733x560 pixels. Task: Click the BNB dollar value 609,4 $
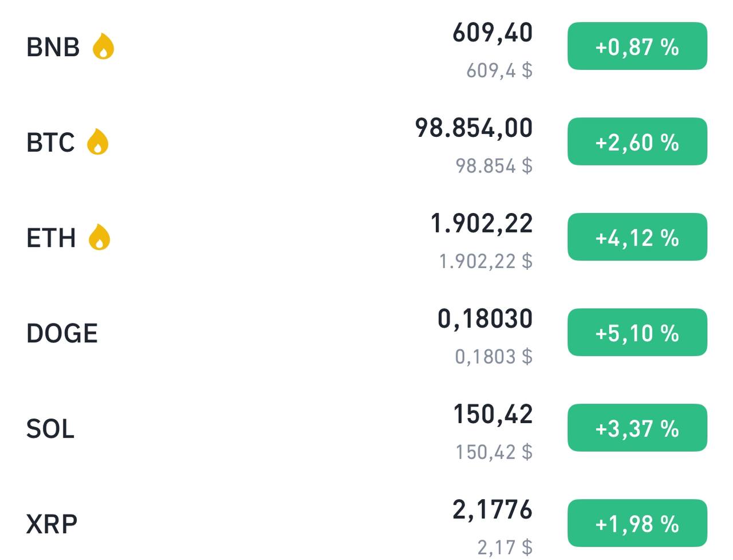(x=499, y=70)
